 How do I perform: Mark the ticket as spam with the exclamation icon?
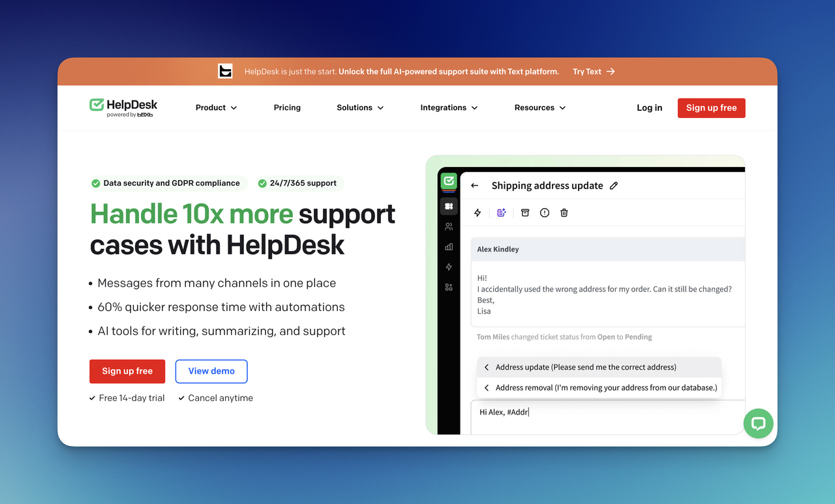(544, 212)
